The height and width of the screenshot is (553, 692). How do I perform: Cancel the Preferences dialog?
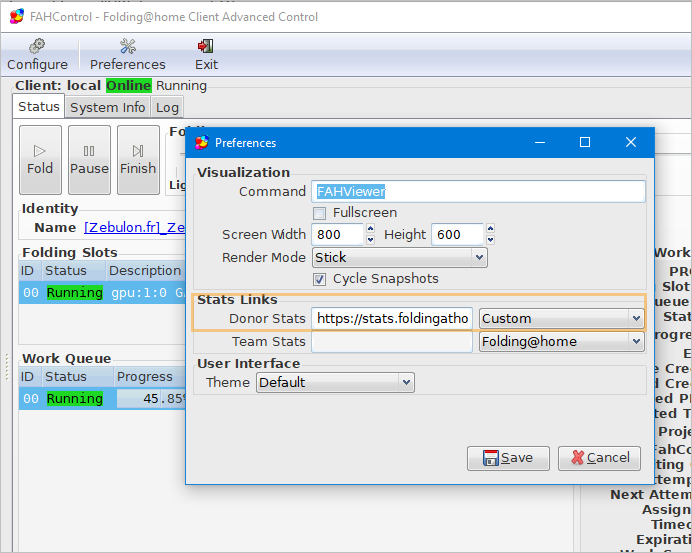599,458
